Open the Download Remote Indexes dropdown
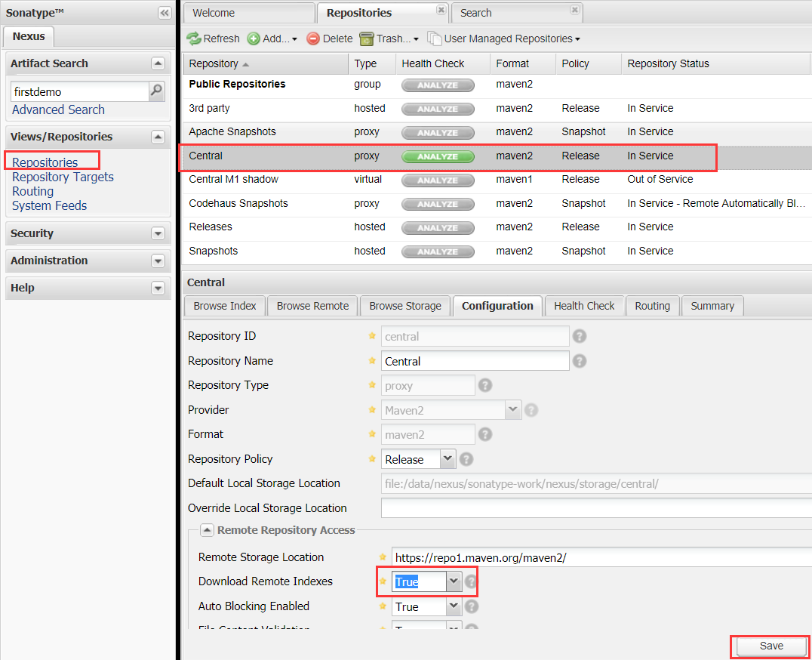 (x=454, y=581)
